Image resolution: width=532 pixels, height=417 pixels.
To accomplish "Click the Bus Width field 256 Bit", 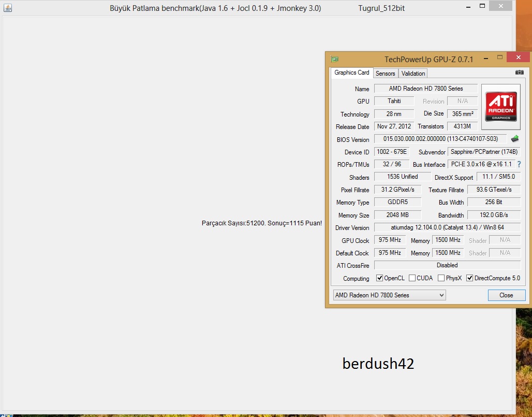I will pos(494,202).
